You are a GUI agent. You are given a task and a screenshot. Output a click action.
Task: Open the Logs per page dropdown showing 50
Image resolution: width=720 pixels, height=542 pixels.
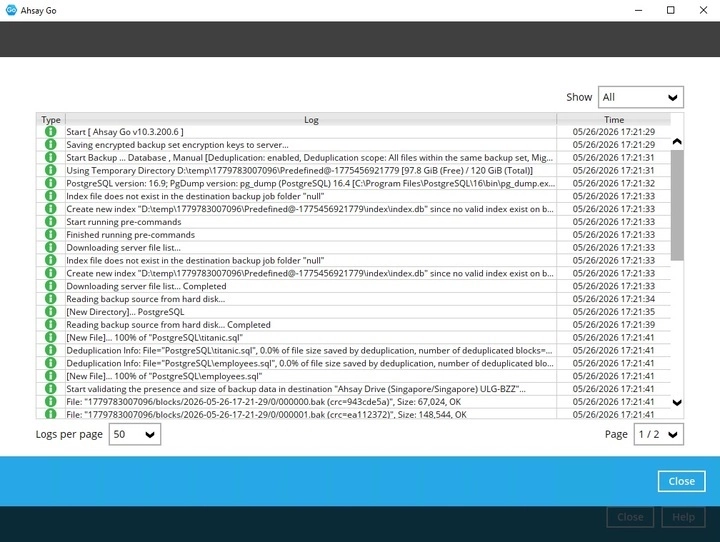pos(135,434)
